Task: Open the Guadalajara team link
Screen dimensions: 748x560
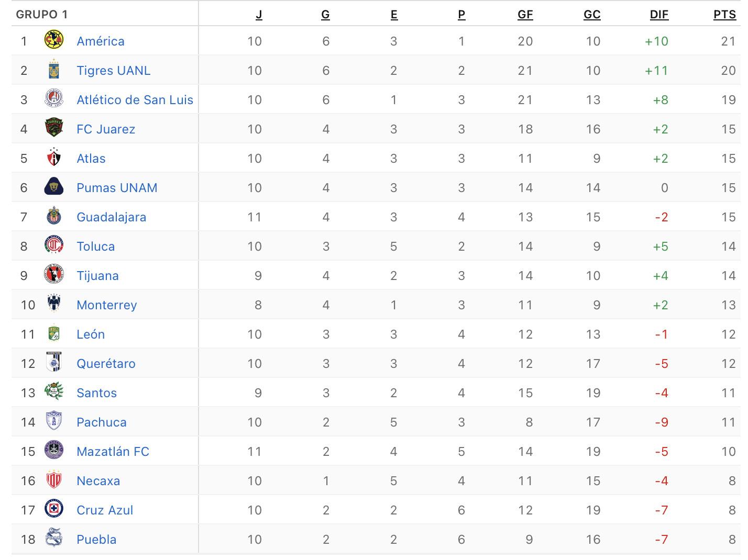Action: click(112, 217)
